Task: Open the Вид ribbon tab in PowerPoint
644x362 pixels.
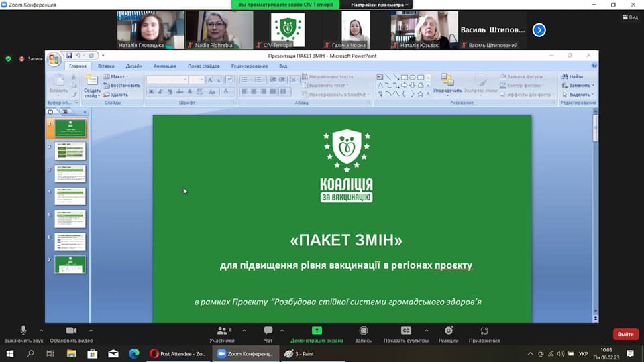Action: click(x=283, y=66)
